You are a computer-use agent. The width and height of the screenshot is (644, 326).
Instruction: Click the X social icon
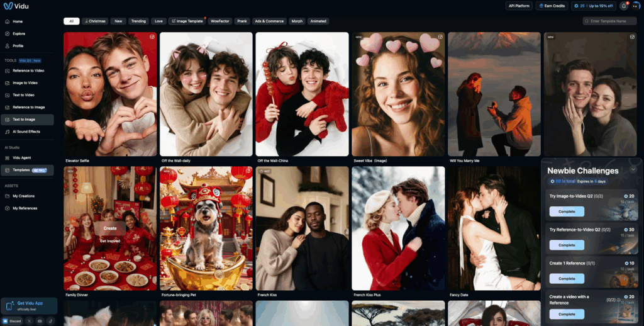(x=30, y=321)
